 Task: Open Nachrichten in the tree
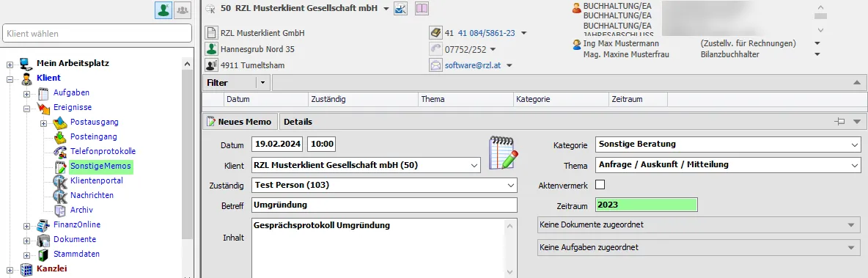(92, 195)
